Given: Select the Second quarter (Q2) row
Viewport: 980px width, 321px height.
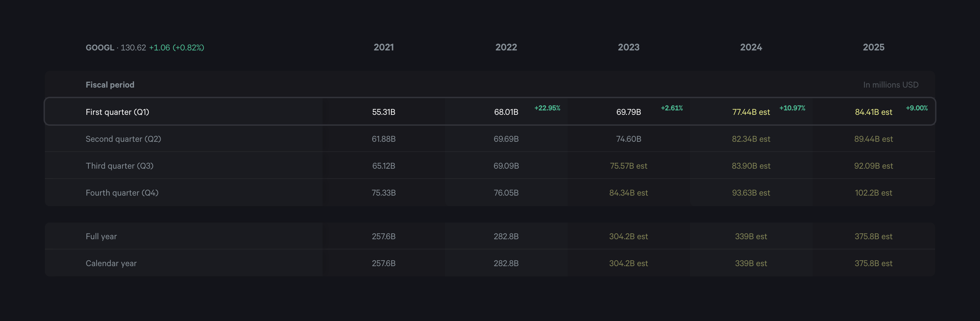Looking at the screenshot, I should coord(123,139).
